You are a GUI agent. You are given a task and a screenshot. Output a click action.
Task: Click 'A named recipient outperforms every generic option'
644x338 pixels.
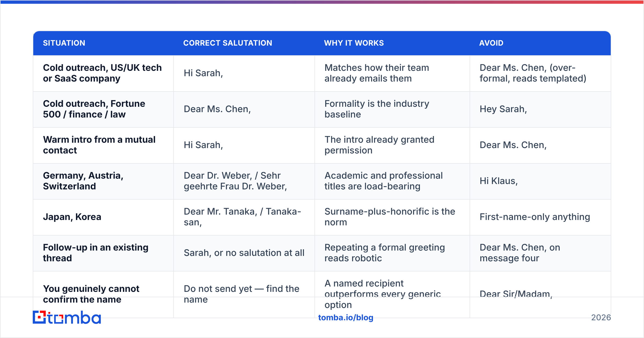pos(383,294)
